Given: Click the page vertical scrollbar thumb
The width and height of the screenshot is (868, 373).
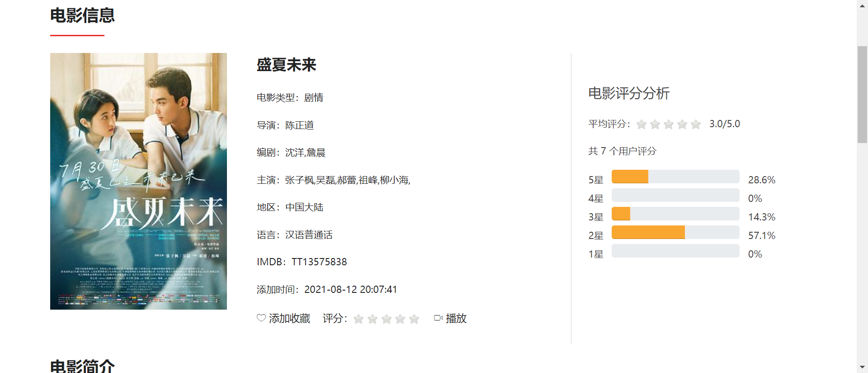Looking at the screenshot, I should (x=862, y=95).
